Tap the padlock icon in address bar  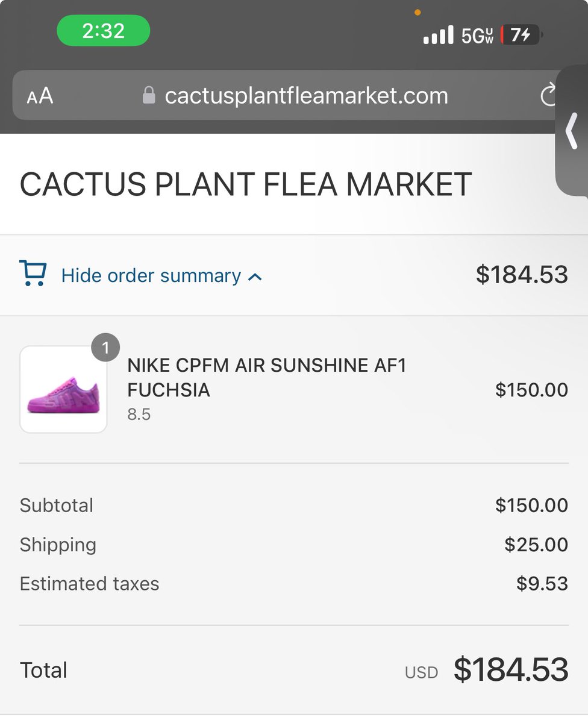(x=149, y=95)
